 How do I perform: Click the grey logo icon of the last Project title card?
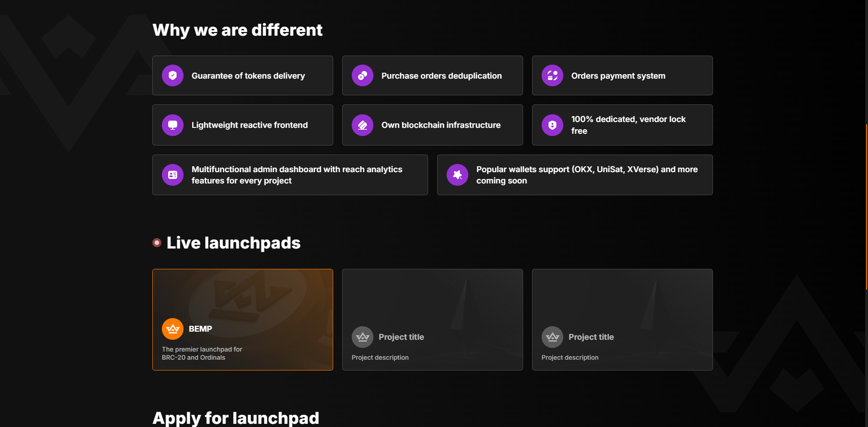pyautogui.click(x=552, y=337)
